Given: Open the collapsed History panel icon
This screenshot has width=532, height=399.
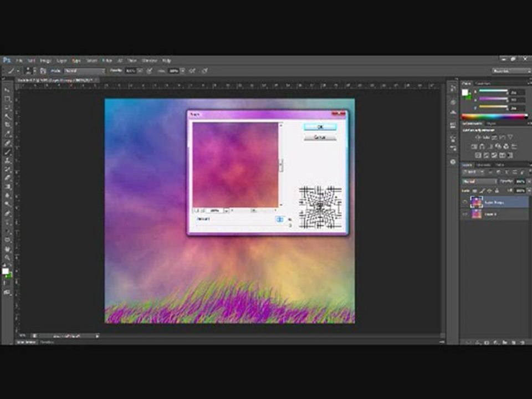Looking at the screenshot, I should coord(453,89).
